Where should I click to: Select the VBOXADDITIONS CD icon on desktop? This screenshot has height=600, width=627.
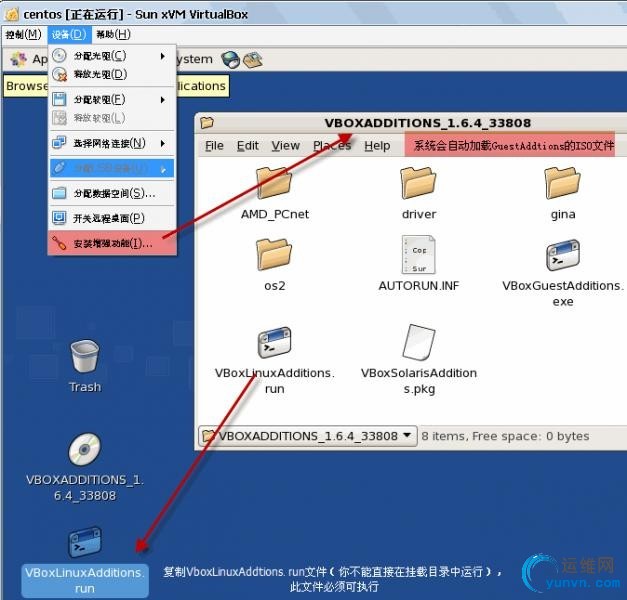tap(84, 449)
